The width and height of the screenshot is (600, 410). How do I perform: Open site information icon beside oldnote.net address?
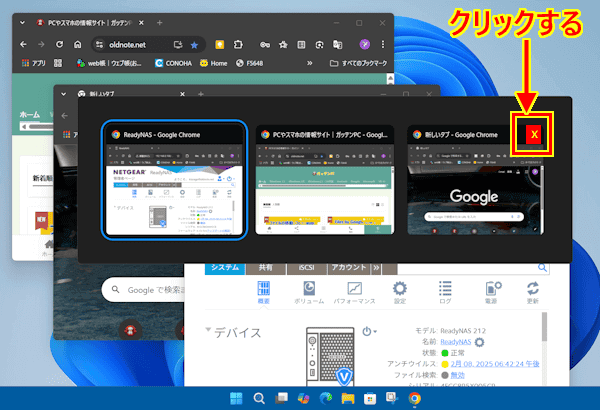pyautogui.click(x=99, y=45)
